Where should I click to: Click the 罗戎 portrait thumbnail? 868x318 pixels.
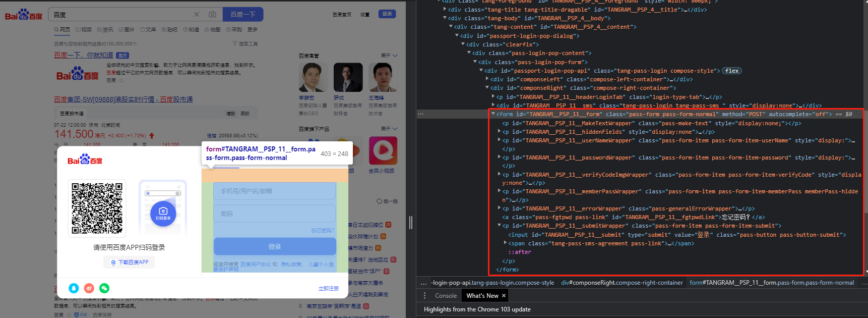(x=348, y=77)
